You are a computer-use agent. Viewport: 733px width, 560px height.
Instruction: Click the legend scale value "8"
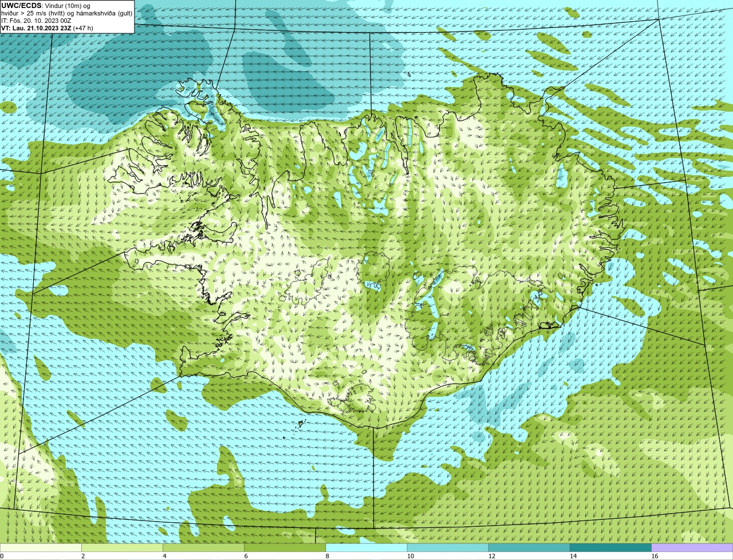tap(327, 556)
